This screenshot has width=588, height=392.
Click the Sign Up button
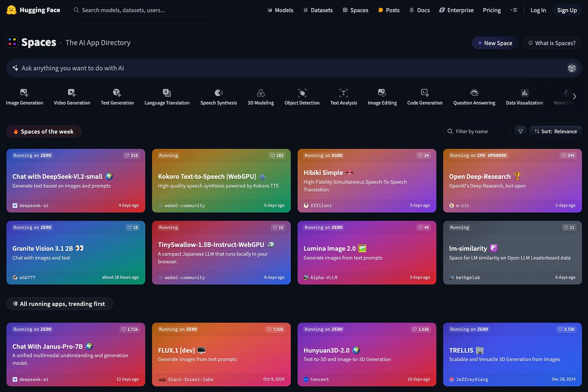tap(567, 10)
